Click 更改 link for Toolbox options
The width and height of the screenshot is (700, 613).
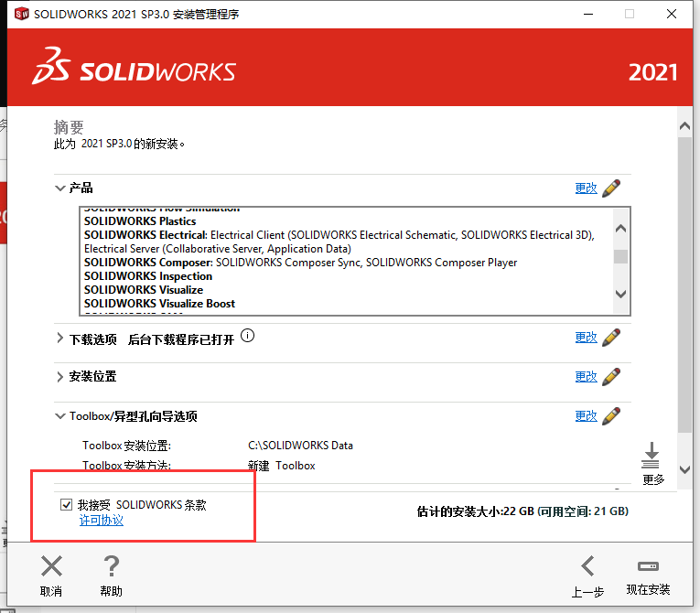coord(587,416)
